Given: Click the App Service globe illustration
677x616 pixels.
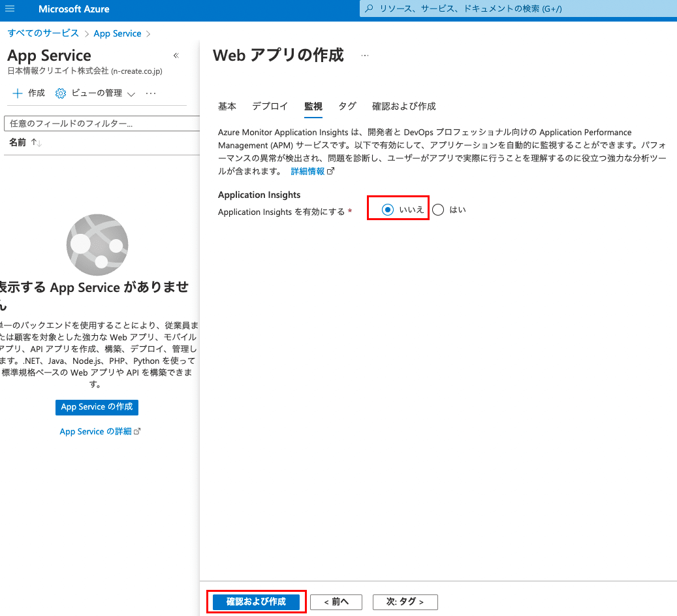Looking at the screenshot, I should coord(97,244).
